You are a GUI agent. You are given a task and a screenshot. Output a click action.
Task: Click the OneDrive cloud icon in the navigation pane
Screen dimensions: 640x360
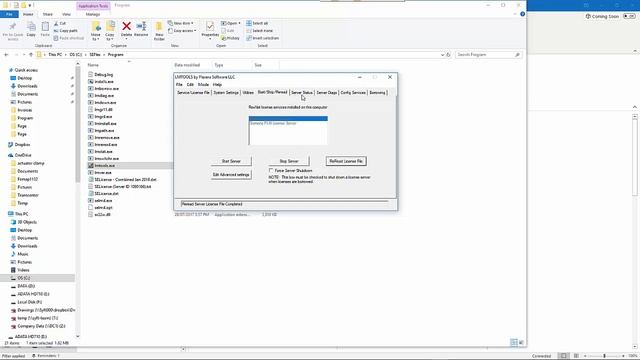11,155
